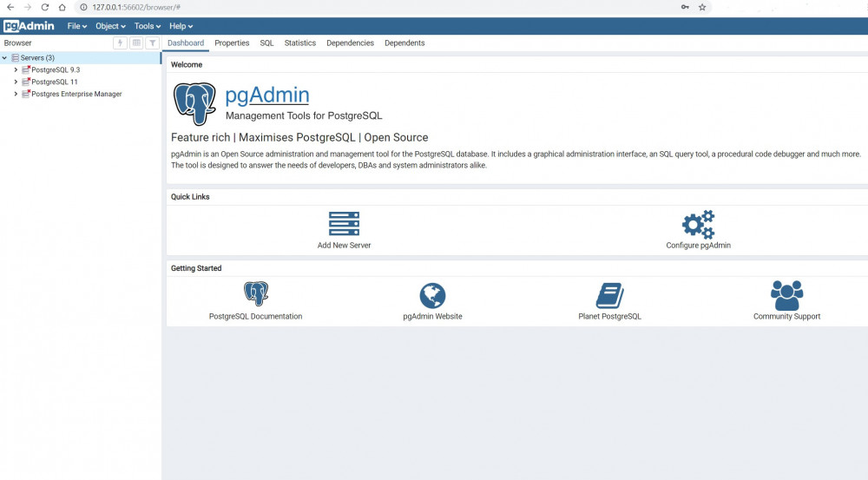
Task: Expand the PostgreSQL 9.3 server node
Action: [16, 69]
